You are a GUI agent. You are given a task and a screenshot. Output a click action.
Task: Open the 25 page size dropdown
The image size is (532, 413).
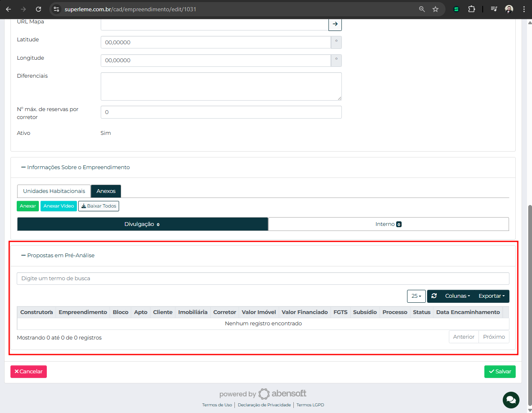click(416, 296)
